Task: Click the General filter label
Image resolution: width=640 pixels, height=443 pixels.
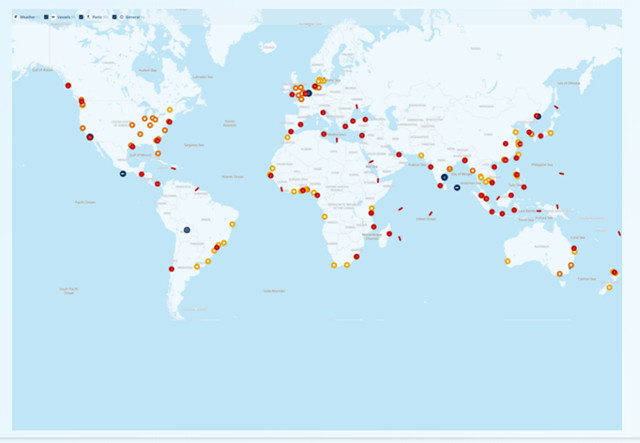Action: pos(131,17)
